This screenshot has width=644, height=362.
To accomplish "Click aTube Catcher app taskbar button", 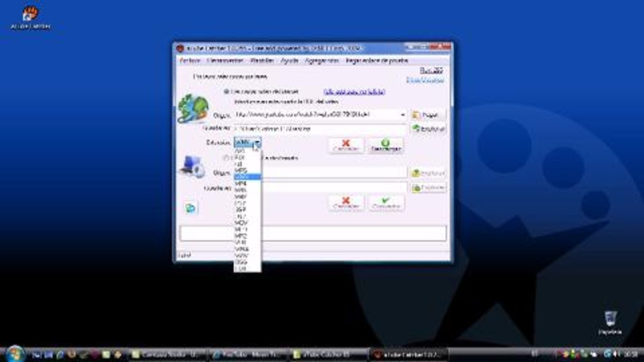I will 409,354.
